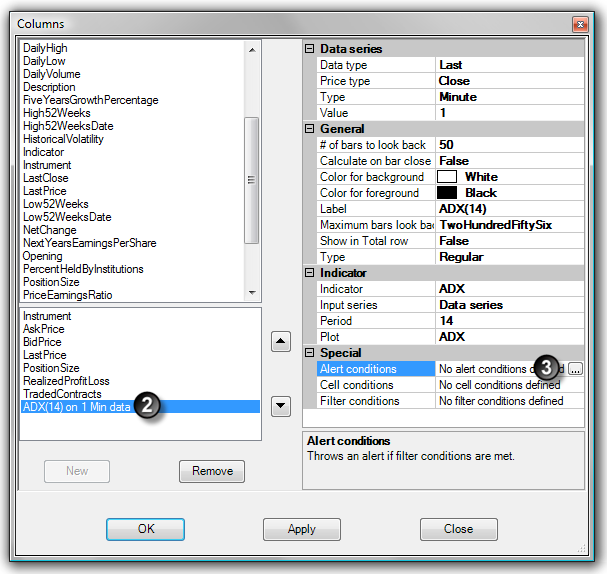The width and height of the screenshot is (607, 574).
Task: Select LastClose in available columns
Action: [x=46, y=178]
